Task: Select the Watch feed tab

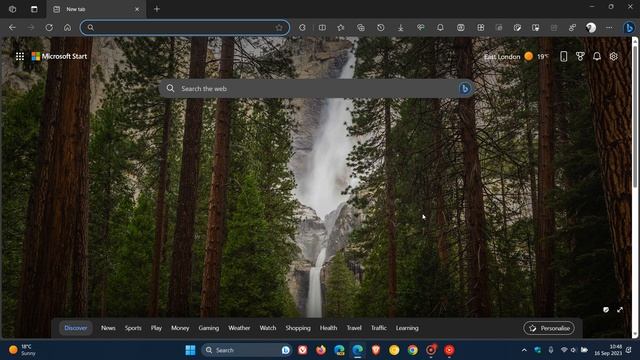Action: [268, 328]
